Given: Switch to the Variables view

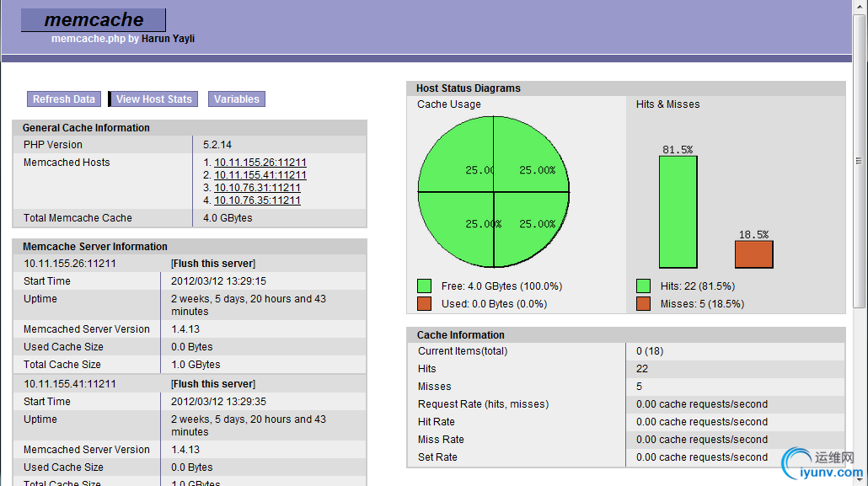Looking at the screenshot, I should pos(236,99).
